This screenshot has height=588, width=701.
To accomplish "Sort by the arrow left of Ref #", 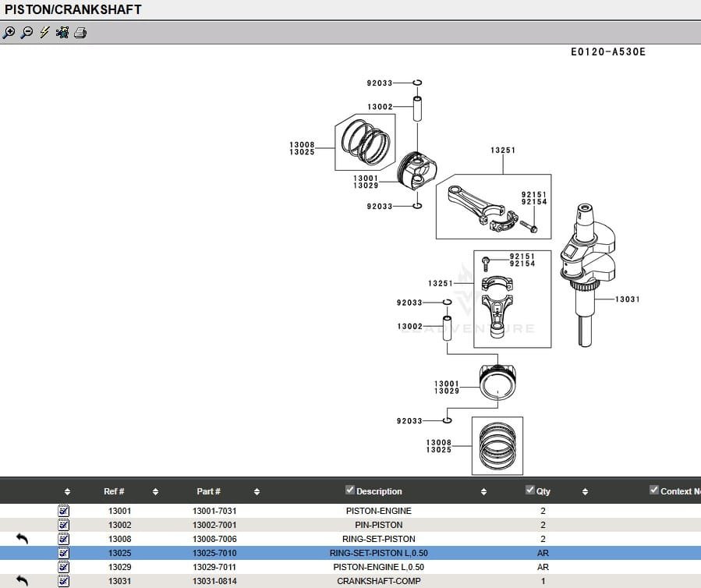I will pyautogui.click(x=67, y=492).
